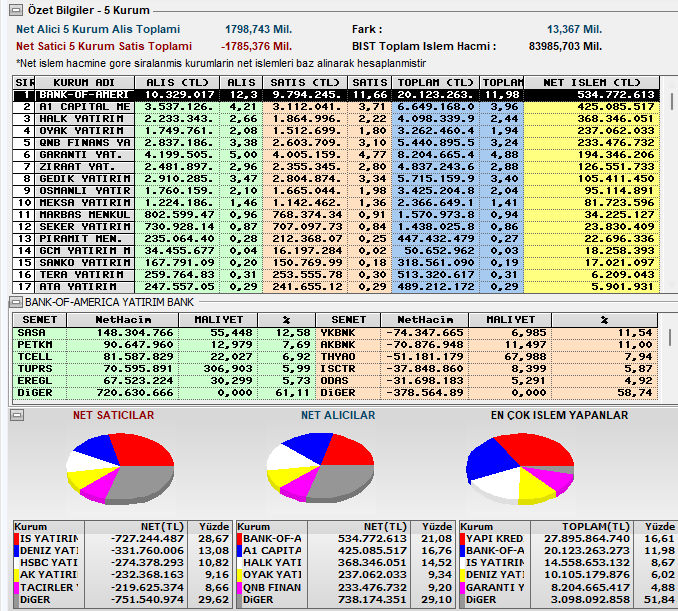Click the EN ÇOK ISLEM YAPANLAR pie chart

pos(520,469)
